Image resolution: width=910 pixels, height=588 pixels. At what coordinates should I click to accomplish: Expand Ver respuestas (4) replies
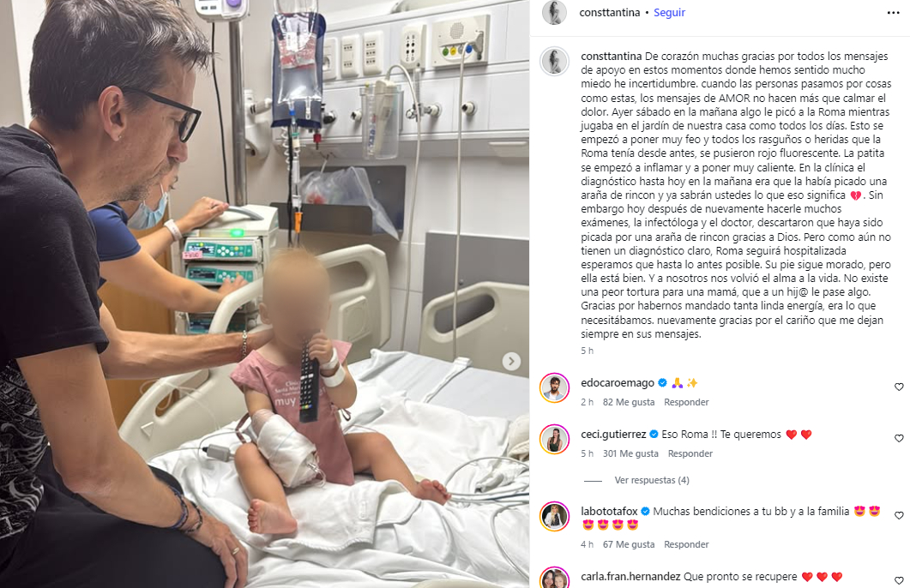pyautogui.click(x=652, y=480)
